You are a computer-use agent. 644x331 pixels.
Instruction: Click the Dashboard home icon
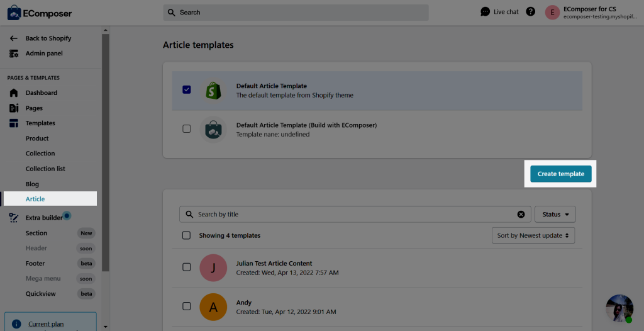pos(14,93)
